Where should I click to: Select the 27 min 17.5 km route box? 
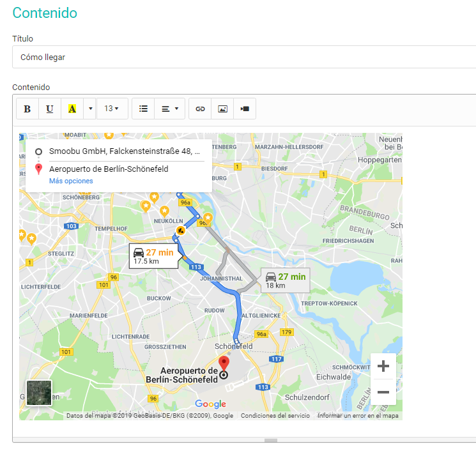point(153,256)
